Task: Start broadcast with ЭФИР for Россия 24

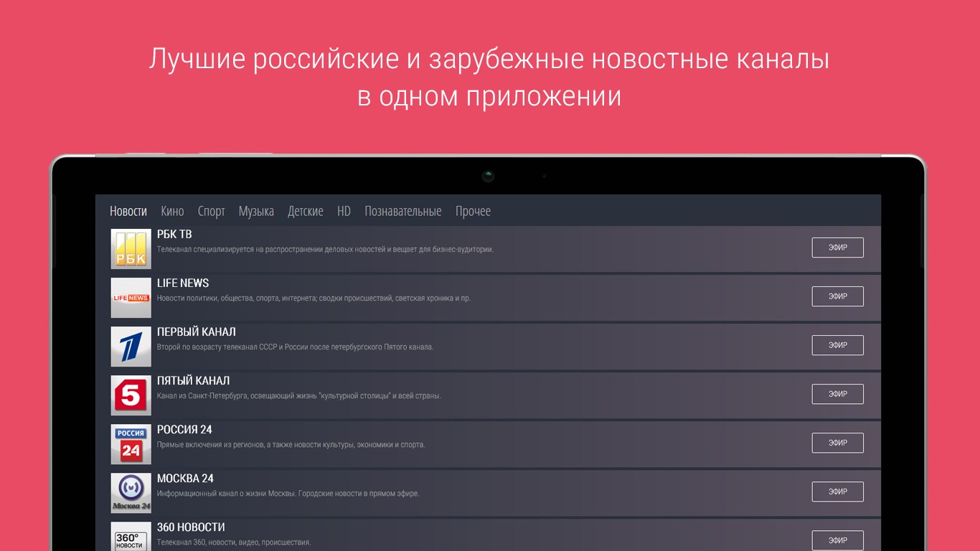Action: [x=837, y=443]
